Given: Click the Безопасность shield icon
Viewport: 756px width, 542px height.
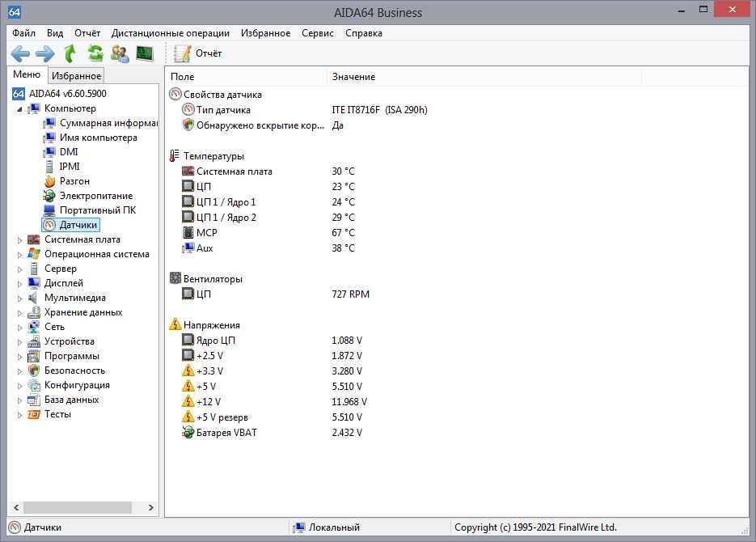Looking at the screenshot, I should coord(34,371).
